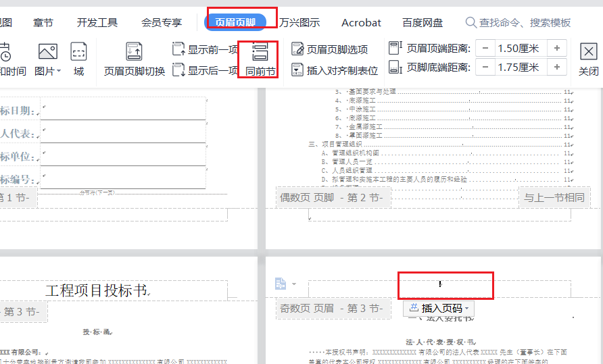Close header and footer editing with 关闭
The image size is (603, 364).
click(x=588, y=57)
